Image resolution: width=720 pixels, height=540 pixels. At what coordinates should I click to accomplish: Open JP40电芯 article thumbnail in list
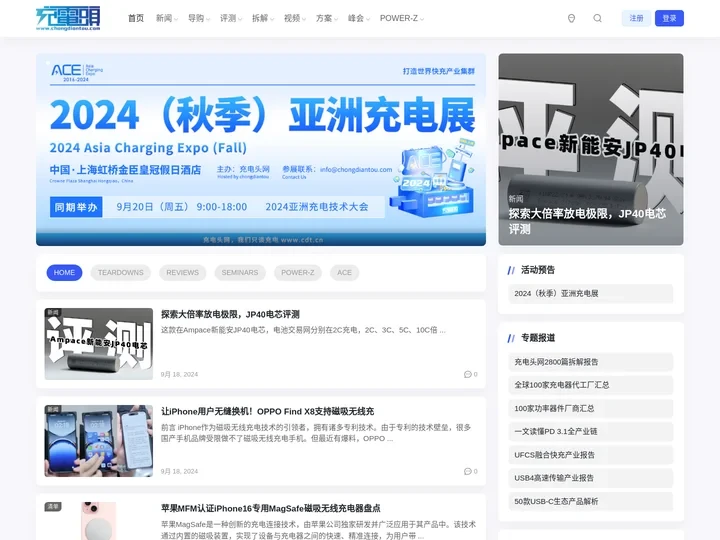click(x=99, y=344)
